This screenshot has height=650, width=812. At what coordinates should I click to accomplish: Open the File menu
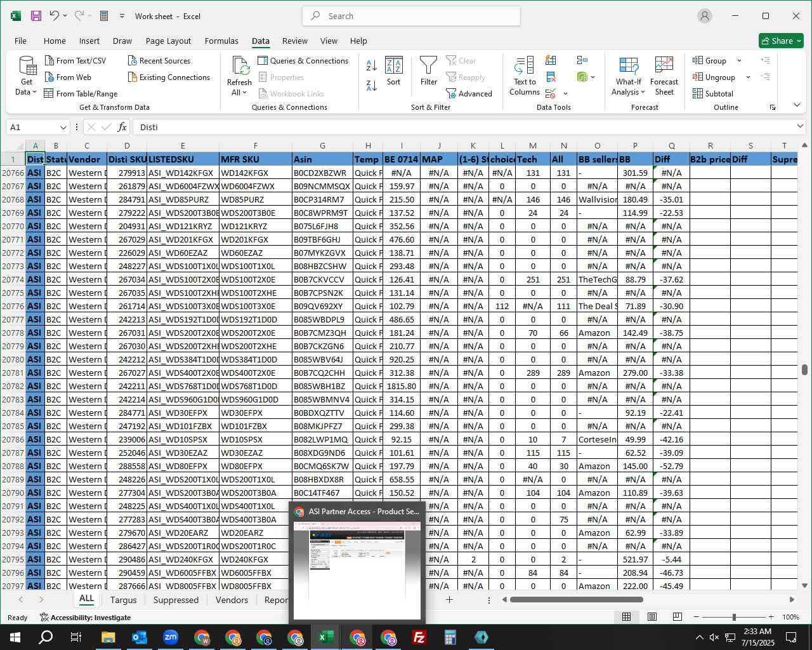[20, 41]
